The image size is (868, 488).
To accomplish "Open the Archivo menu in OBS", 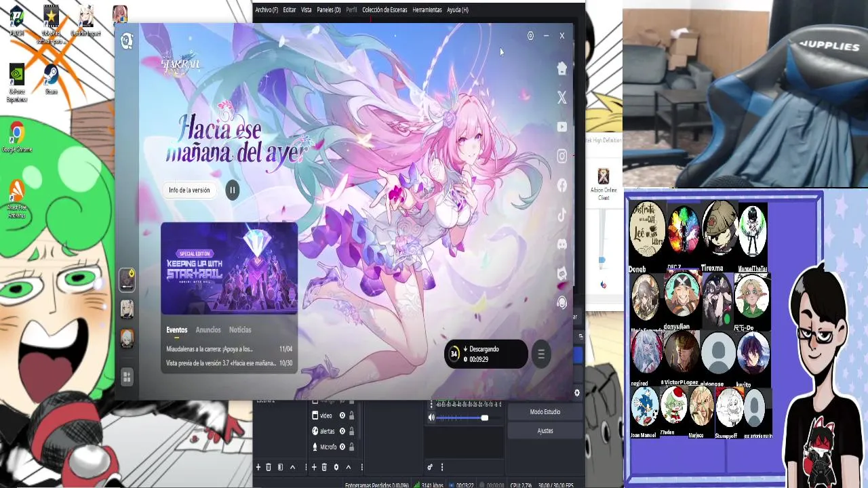I will (267, 10).
